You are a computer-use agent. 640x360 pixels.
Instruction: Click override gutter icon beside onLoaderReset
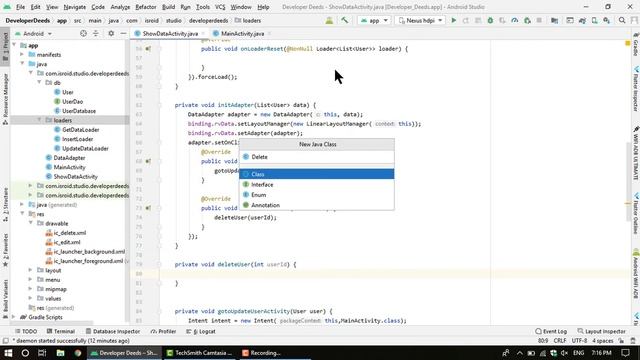point(148,49)
